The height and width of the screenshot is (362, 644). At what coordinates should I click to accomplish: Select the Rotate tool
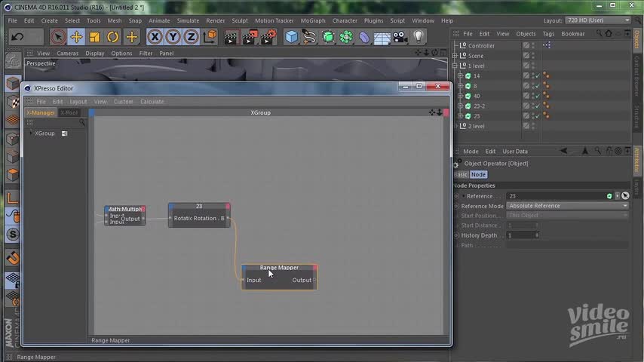click(112, 37)
